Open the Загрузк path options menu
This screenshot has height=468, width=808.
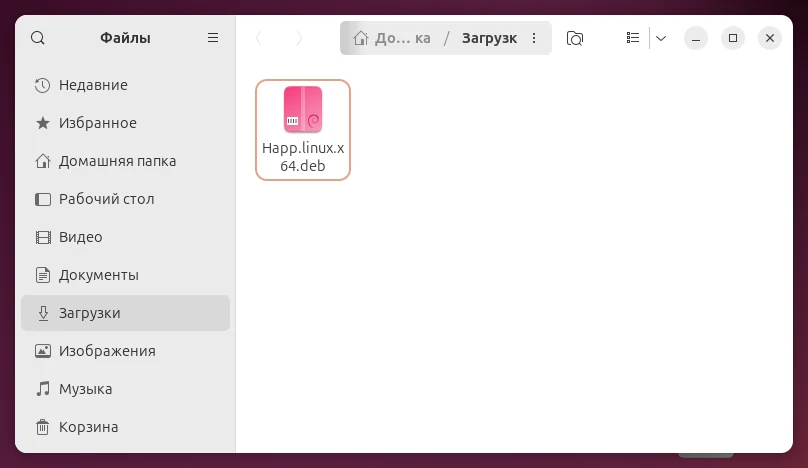(534, 38)
